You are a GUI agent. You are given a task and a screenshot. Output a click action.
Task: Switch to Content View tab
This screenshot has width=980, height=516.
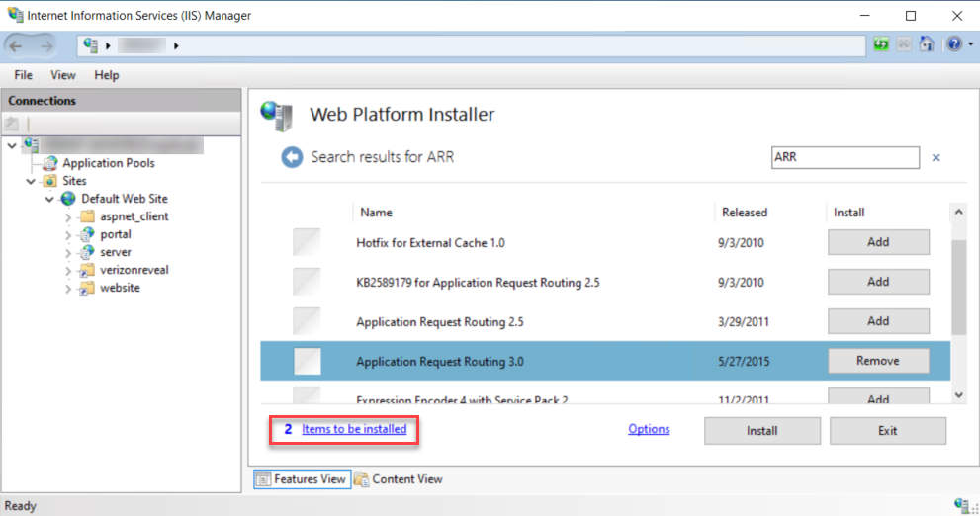coord(399,479)
